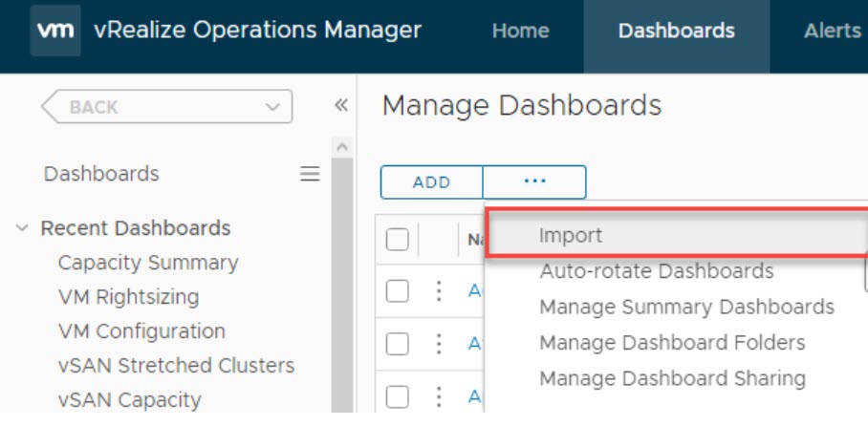
Task: Collapse the left navigation pane with double-chevron
Action: pos(340,106)
